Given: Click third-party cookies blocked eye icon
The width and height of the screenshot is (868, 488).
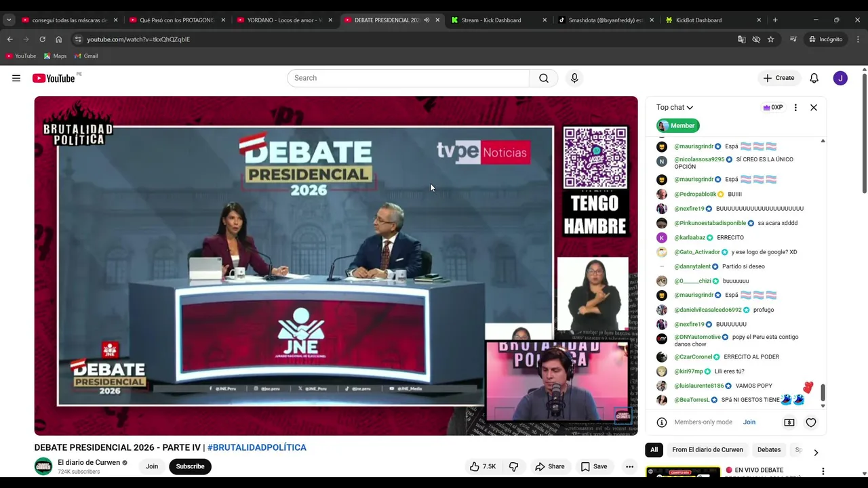Looking at the screenshot, I should click(756, 39).
